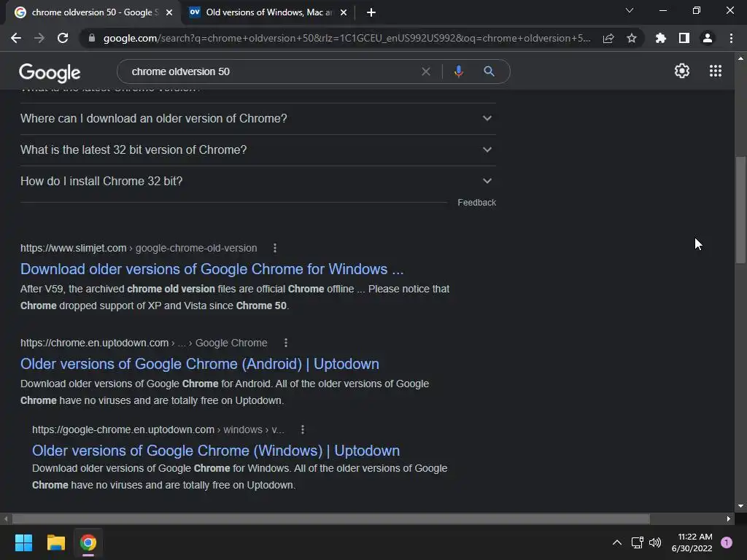
Task: Open network status tray icon
Action: point(638,542)
